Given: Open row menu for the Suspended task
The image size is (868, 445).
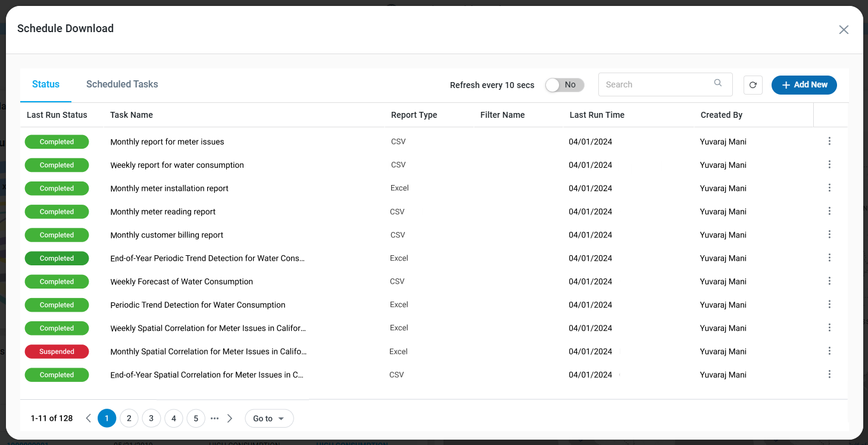Looking at the screenshot, I should 829,351.
